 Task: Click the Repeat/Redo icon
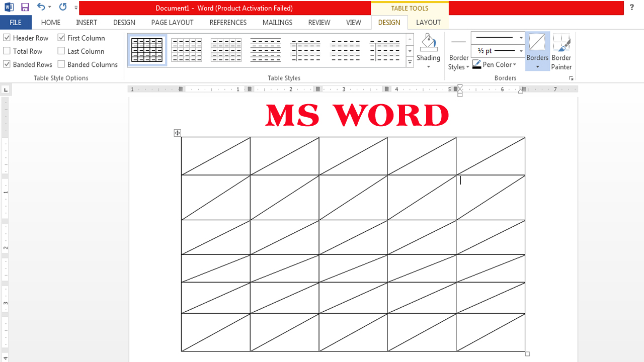click(x=63, y=8)
